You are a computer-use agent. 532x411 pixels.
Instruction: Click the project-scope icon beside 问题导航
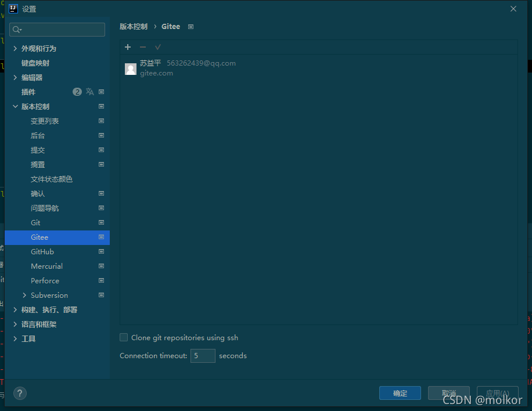coord(101,208)
